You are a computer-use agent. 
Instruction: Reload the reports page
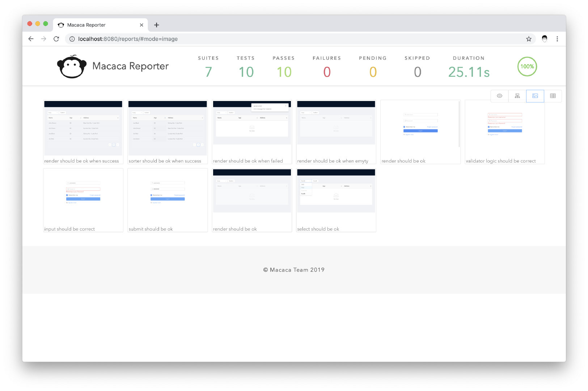[x=56, y=39]
